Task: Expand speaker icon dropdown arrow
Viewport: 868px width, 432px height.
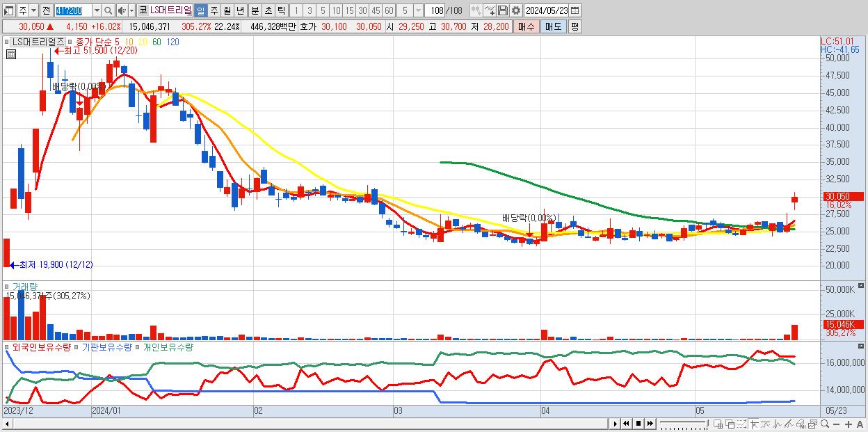Action: click(x=131, y=10)
